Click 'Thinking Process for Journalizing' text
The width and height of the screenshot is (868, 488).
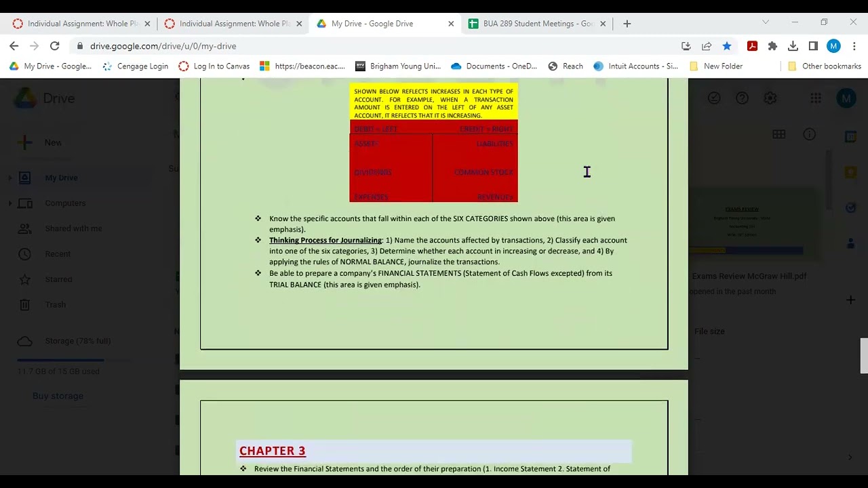click(325, 240)
